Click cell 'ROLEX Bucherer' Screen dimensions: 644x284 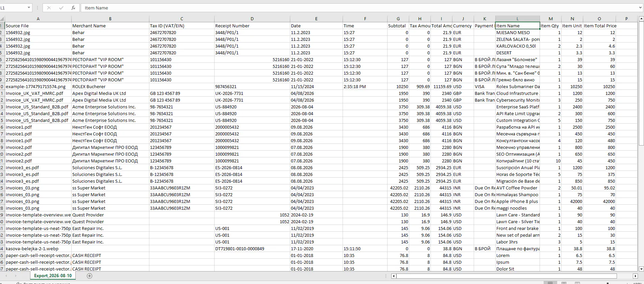point(110,86)
